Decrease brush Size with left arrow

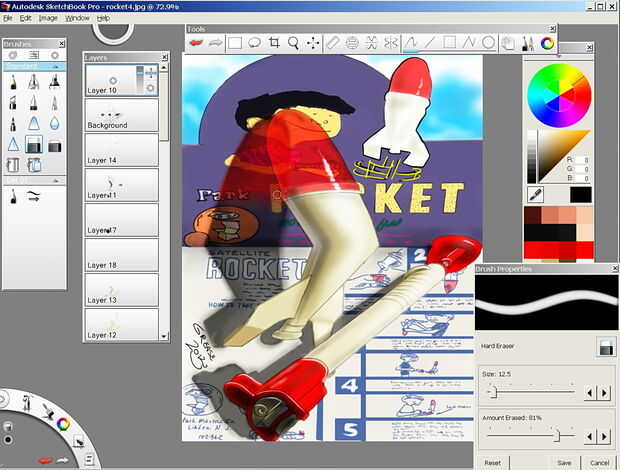pyautogui.click(x=590, y=393)
